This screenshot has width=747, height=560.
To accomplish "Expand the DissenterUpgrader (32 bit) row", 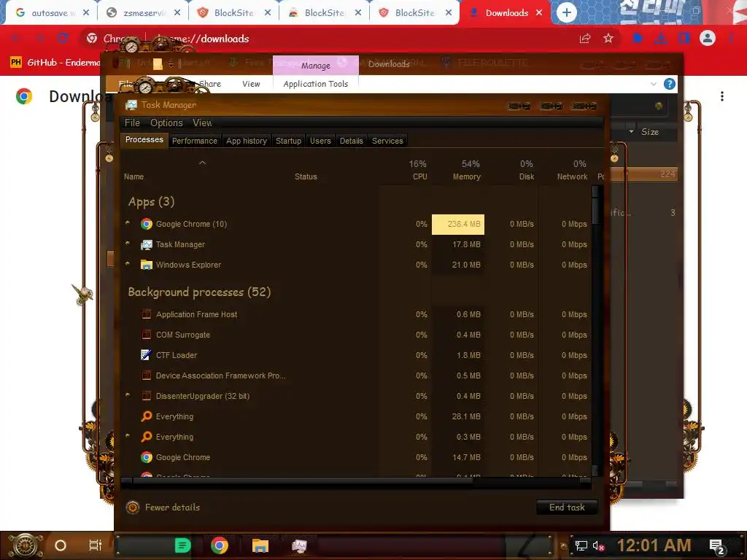I will coord(128,394).
